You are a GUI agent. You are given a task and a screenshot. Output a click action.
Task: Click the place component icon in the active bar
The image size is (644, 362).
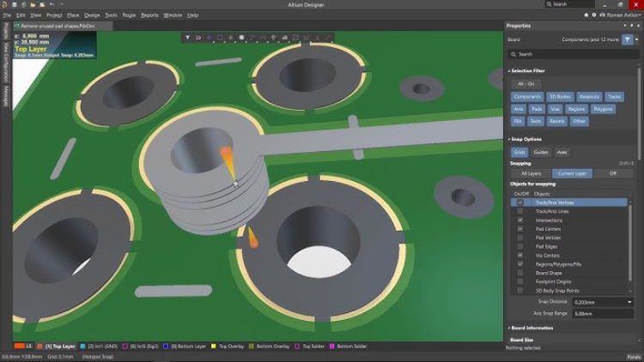tap(241, 38)
